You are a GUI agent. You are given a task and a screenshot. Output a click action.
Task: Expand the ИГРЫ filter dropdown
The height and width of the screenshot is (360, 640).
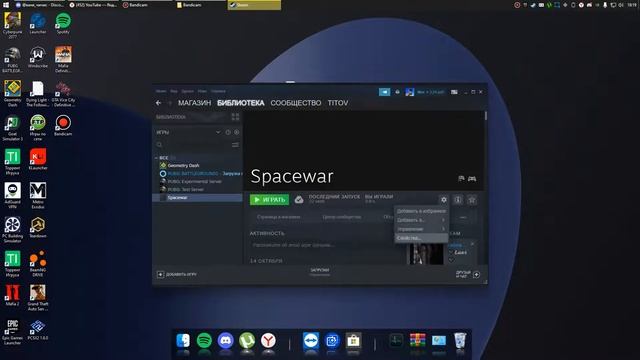(x=218, y=132)
